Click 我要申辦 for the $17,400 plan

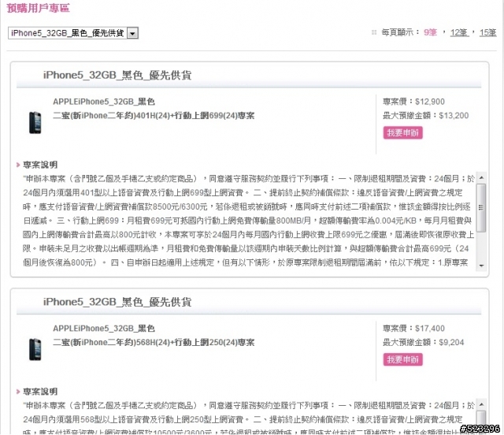(x=402, y=359)
